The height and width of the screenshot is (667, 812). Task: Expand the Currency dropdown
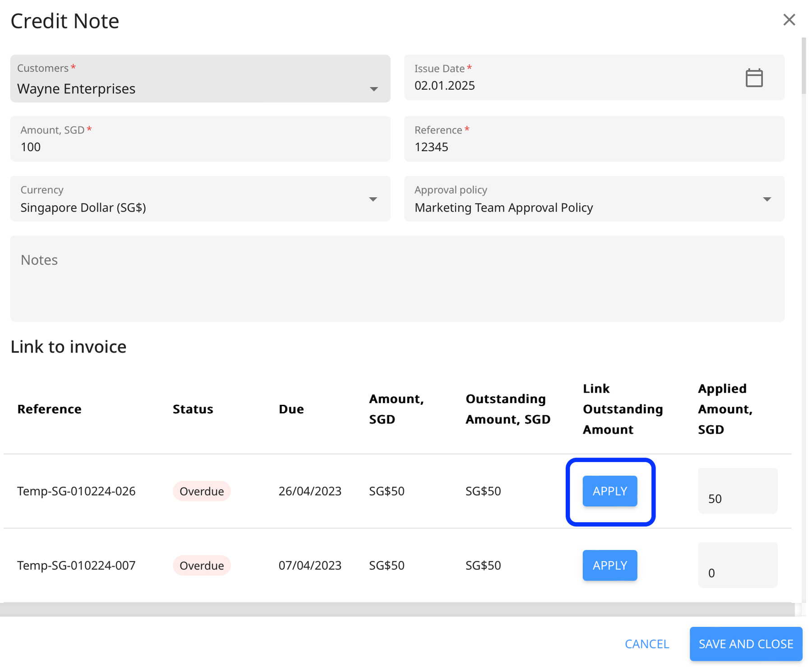pyautogui.click(x=200, y=199)
